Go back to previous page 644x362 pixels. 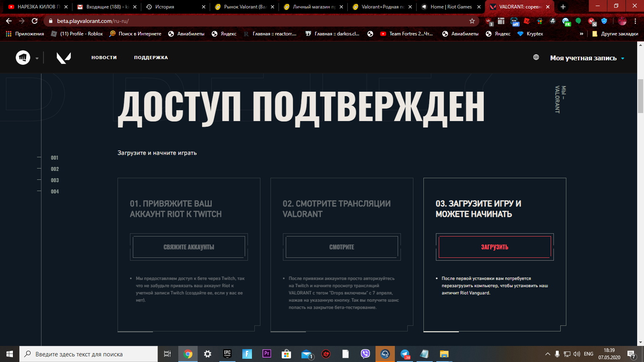click(x=9, y=21)
